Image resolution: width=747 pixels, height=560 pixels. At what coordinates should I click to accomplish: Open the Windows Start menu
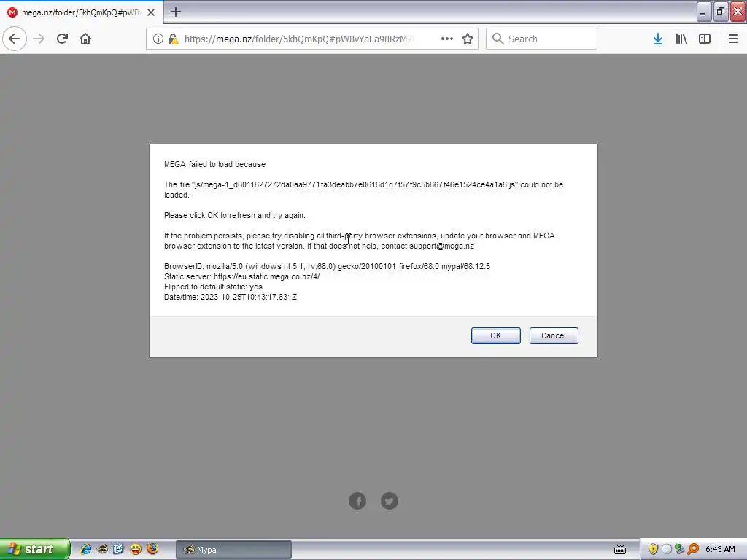point(34,549)
